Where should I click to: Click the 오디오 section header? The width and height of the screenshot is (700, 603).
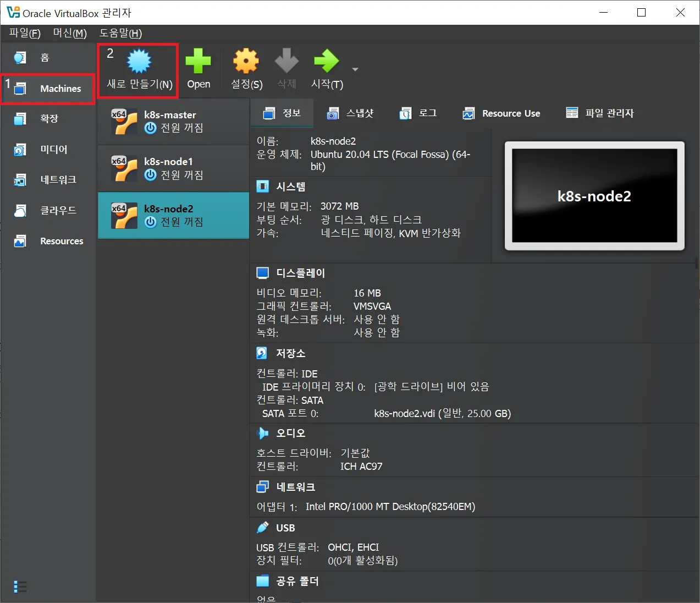[x=291, y=433]
